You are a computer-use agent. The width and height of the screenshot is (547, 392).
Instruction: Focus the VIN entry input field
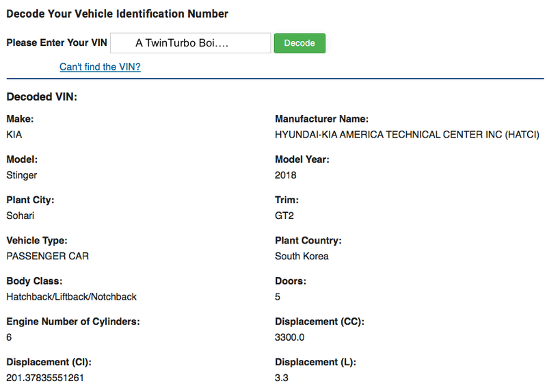point(191,43)
